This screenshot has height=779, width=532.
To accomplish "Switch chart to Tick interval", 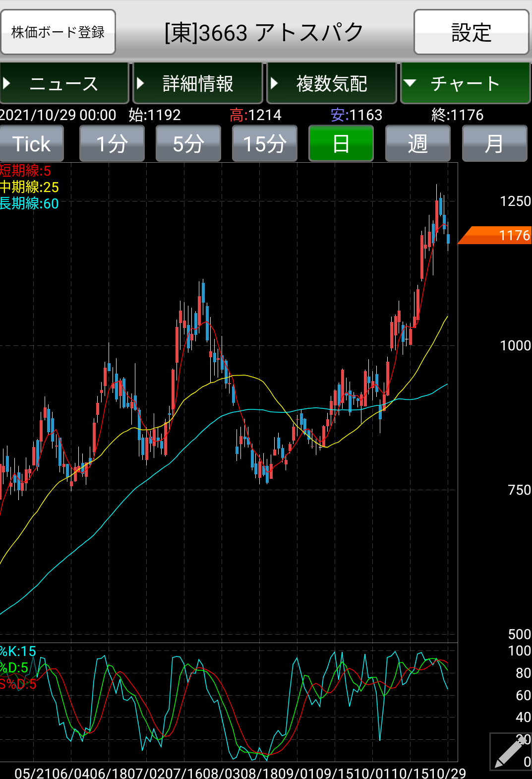I will click(32, 144).
